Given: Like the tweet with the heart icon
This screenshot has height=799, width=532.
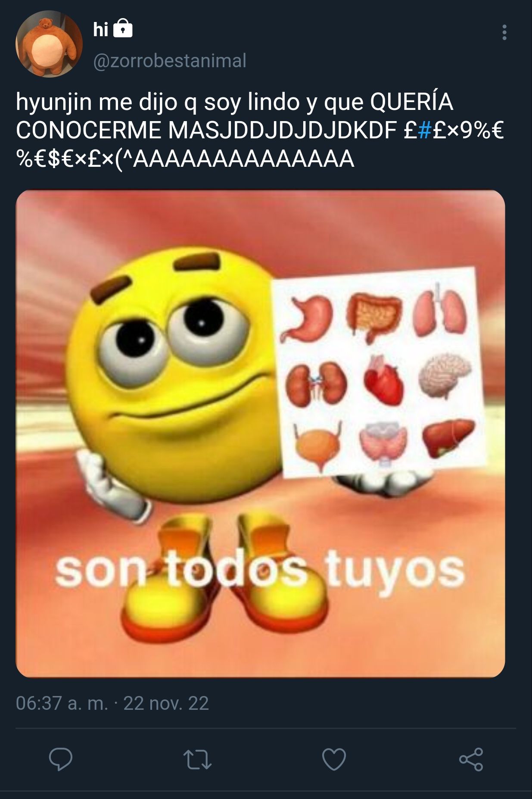Looking at the screenshot, I should (x=334, y=759).
